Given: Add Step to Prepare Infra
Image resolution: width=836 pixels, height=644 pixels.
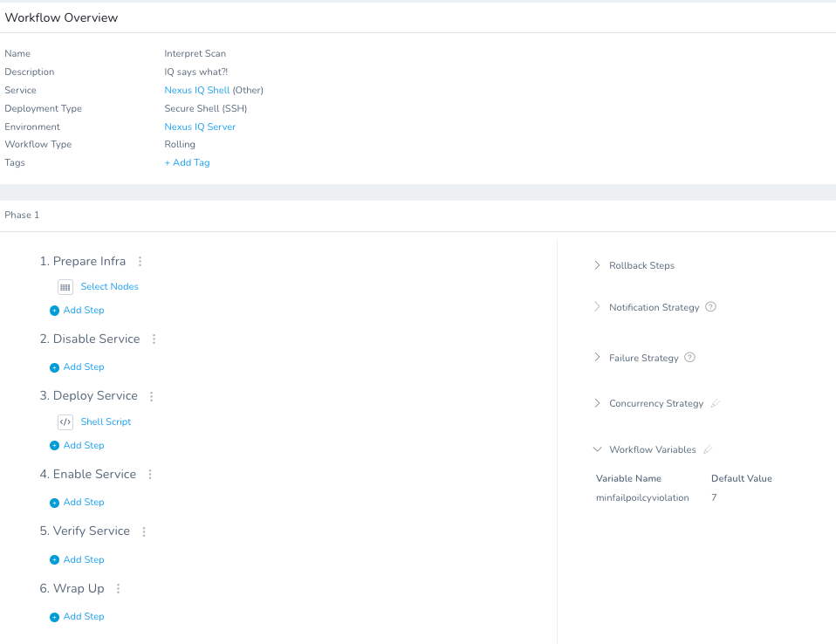Looking at the screenshot, I should pyautogui.click(x=84, y=310).
